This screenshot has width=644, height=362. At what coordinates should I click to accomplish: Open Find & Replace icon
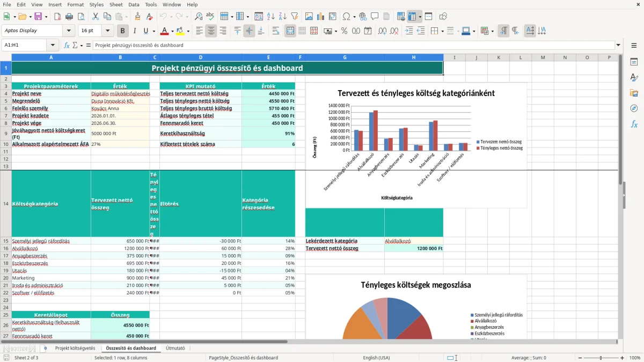(x=199, y=17)
